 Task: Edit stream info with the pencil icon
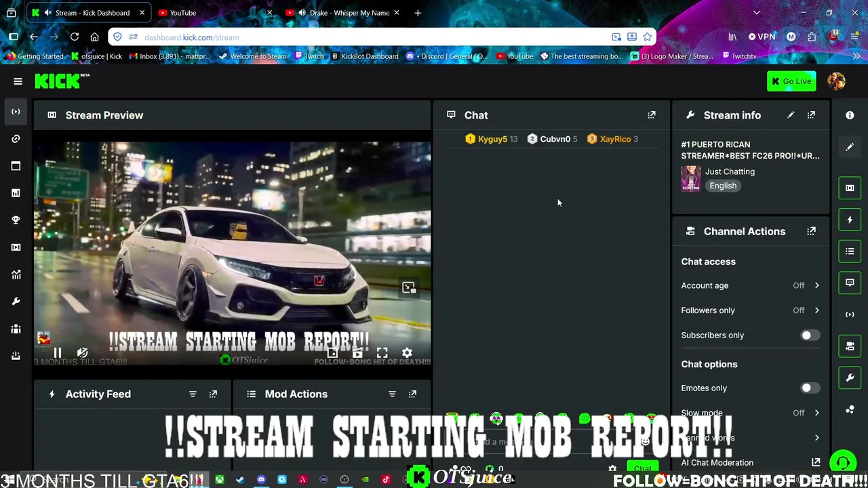pos(791,115)
